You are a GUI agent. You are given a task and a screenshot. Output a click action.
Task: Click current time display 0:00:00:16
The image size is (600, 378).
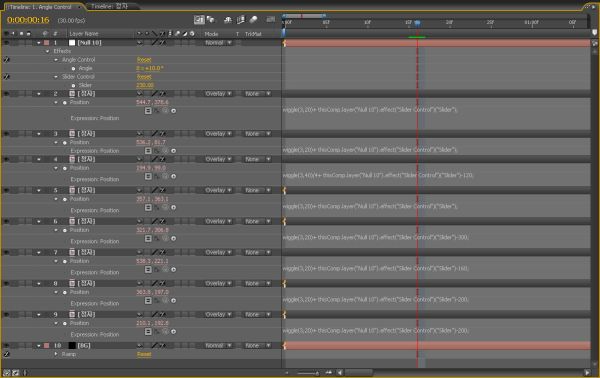(x=28, y=20)
